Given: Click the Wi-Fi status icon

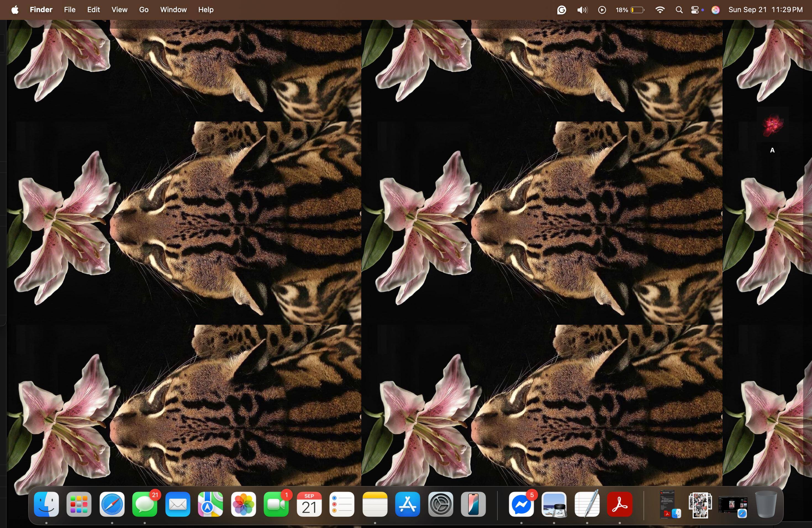Looking at the screenshot, I should (x=660, y=10).
